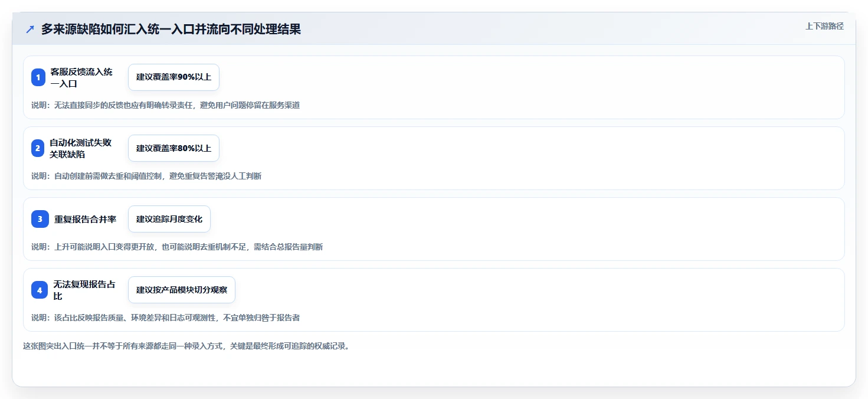This screenshot has width=868, height=399.
Task: Click the number 3 step badge
Action: point(40,219)
